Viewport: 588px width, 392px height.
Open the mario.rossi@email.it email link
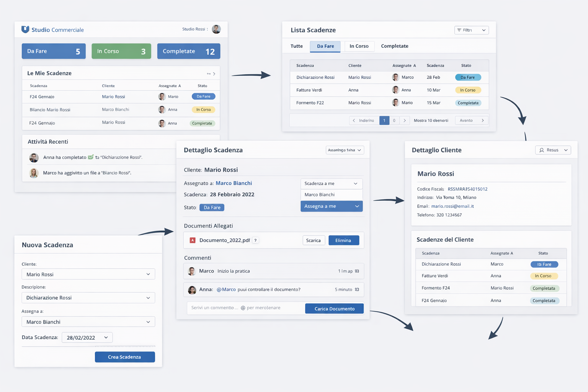[x=452, y=206]
